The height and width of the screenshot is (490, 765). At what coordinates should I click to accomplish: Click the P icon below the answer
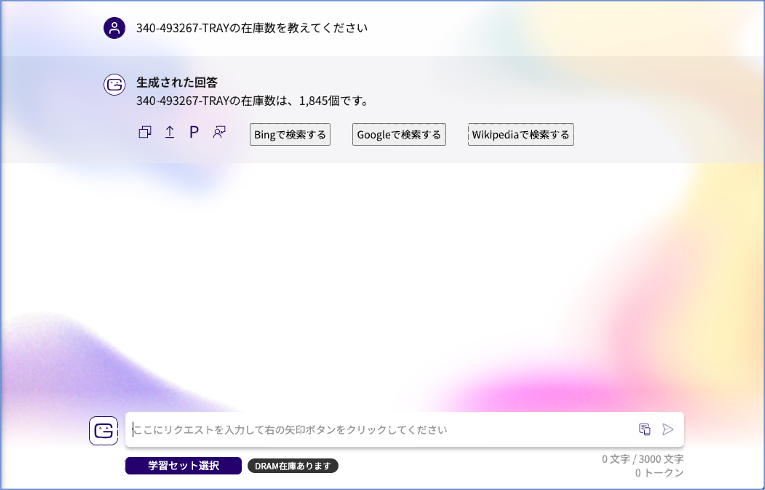tap(194, 132)
